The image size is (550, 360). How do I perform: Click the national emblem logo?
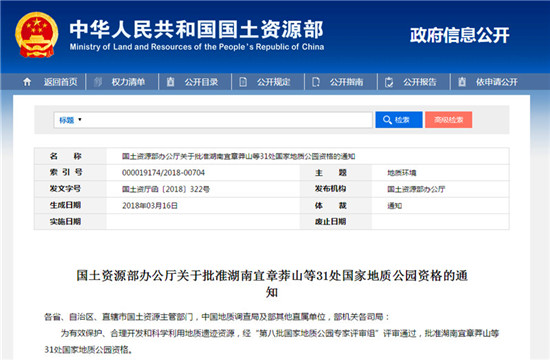tap(36, 35)
